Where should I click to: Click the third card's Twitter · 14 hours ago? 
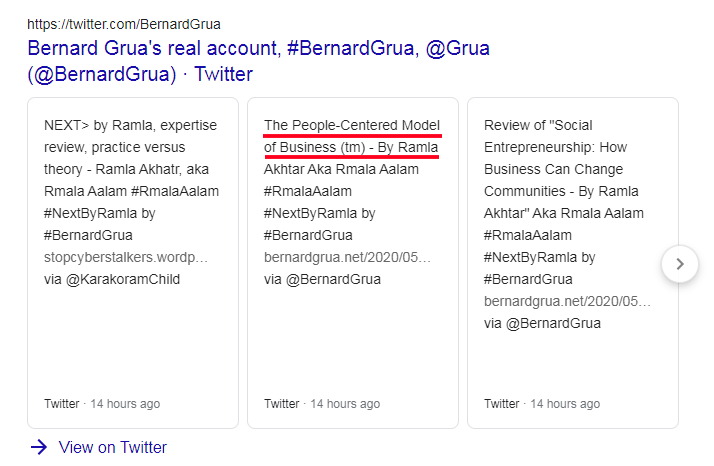542,404
